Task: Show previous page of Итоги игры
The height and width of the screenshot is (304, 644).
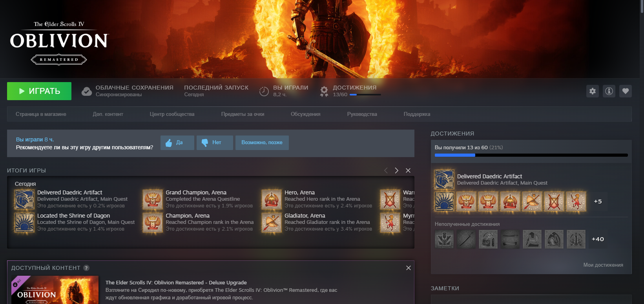Action: 386,170
